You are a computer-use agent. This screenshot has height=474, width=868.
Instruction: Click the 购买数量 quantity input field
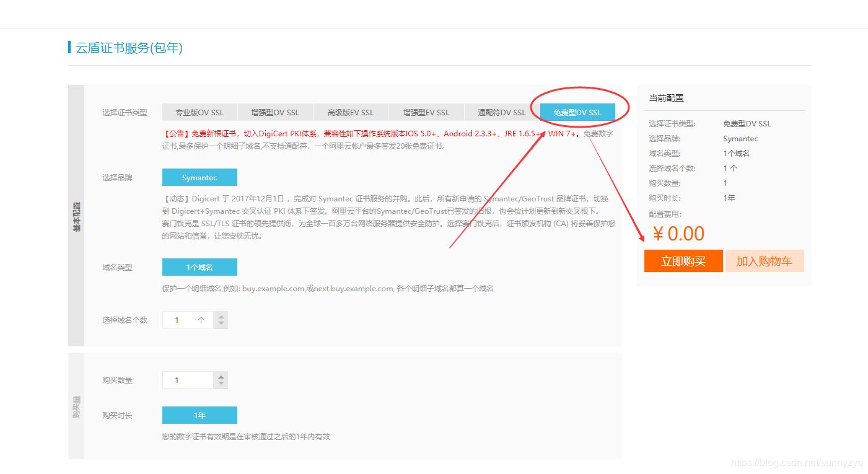pos(187,380)
